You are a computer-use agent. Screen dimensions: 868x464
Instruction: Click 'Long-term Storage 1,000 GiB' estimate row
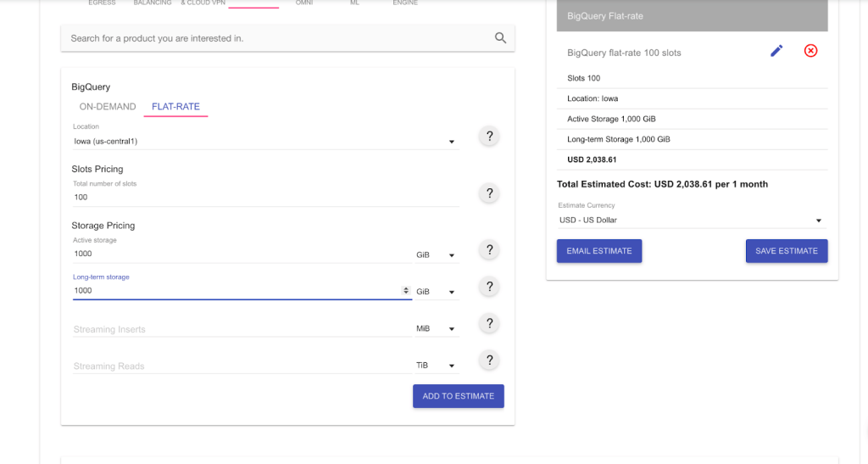[692, 139]
